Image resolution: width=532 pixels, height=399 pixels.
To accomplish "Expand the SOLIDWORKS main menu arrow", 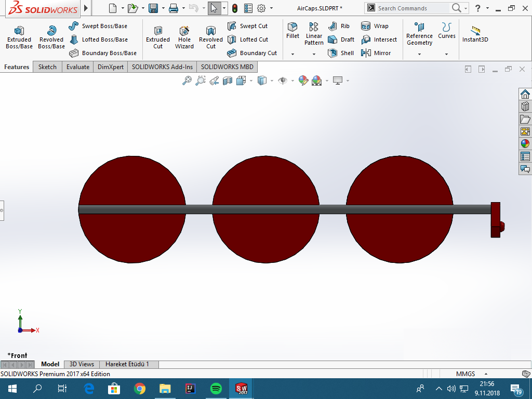I will pyautogui.click(x=86, y=8).
